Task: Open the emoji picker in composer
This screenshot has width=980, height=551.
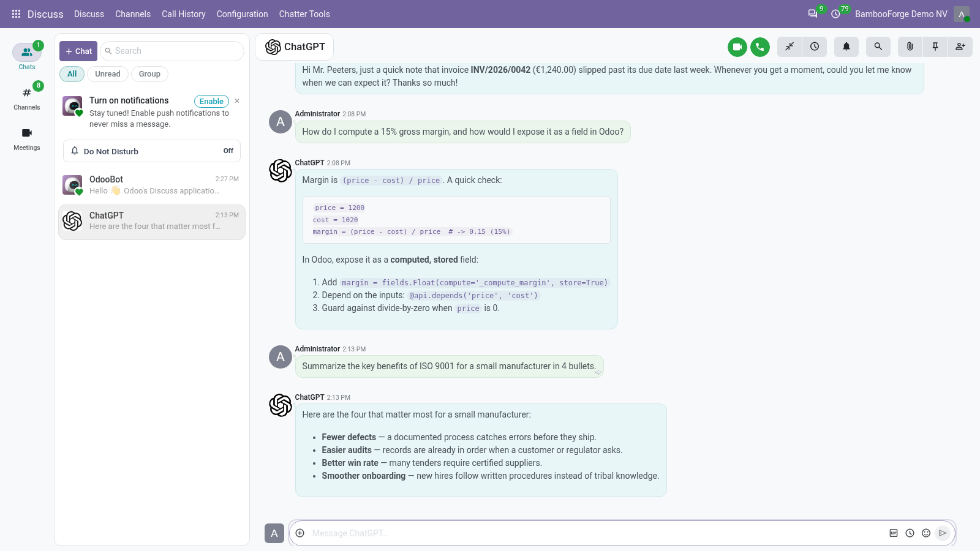Action: tap(926, 533)
